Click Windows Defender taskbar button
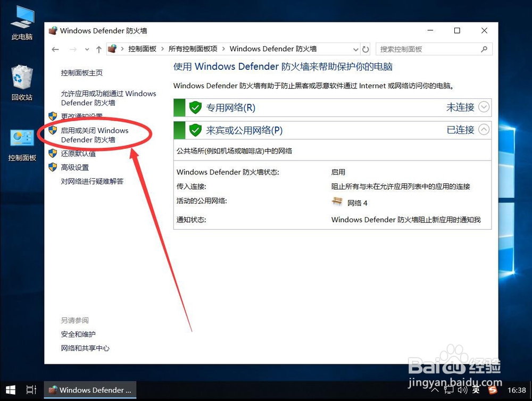 point(90,390)
